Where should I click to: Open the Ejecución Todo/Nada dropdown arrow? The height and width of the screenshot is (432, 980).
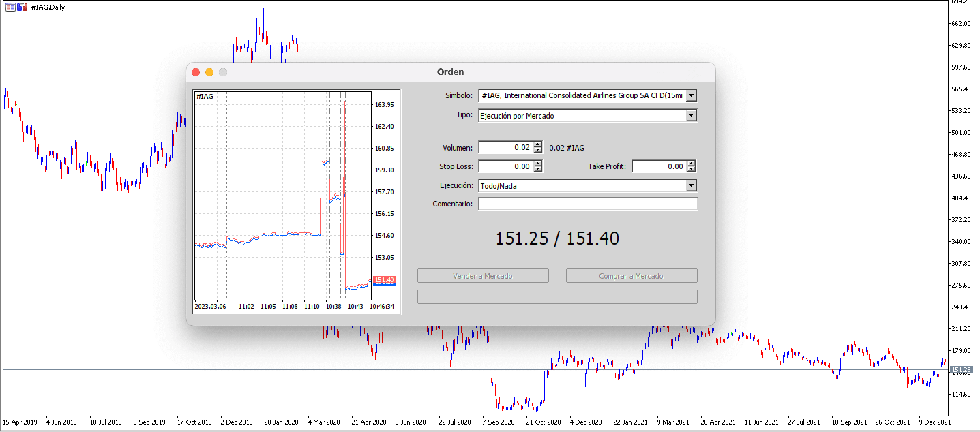click(691, 186)
